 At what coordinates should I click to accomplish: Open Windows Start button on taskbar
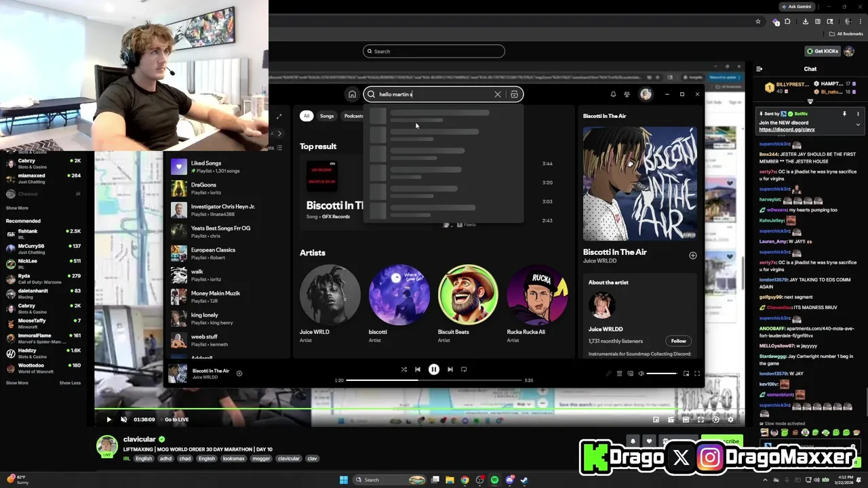point(344,480)
